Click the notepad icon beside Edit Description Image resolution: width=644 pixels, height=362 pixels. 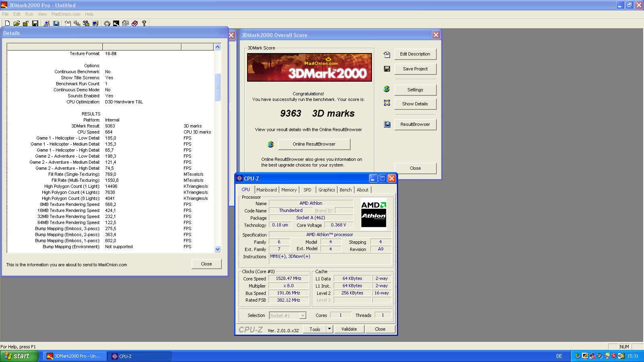[387, 54]
